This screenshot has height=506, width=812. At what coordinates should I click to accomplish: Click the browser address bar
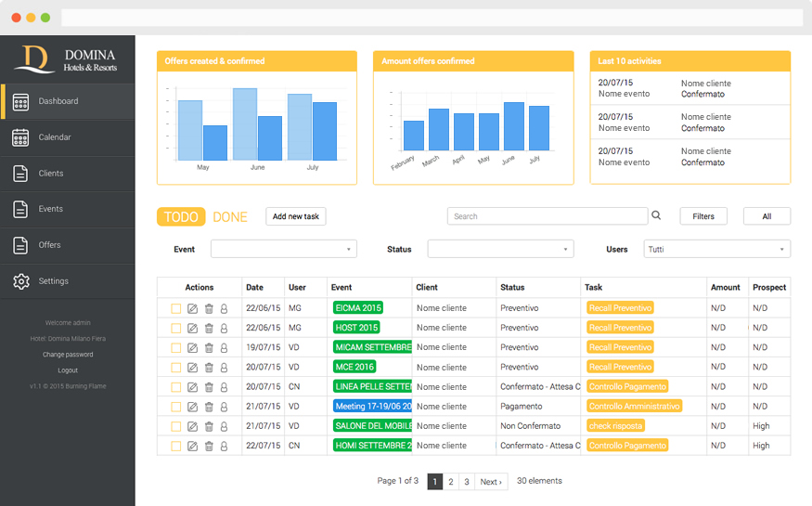[x=432, y=18]
